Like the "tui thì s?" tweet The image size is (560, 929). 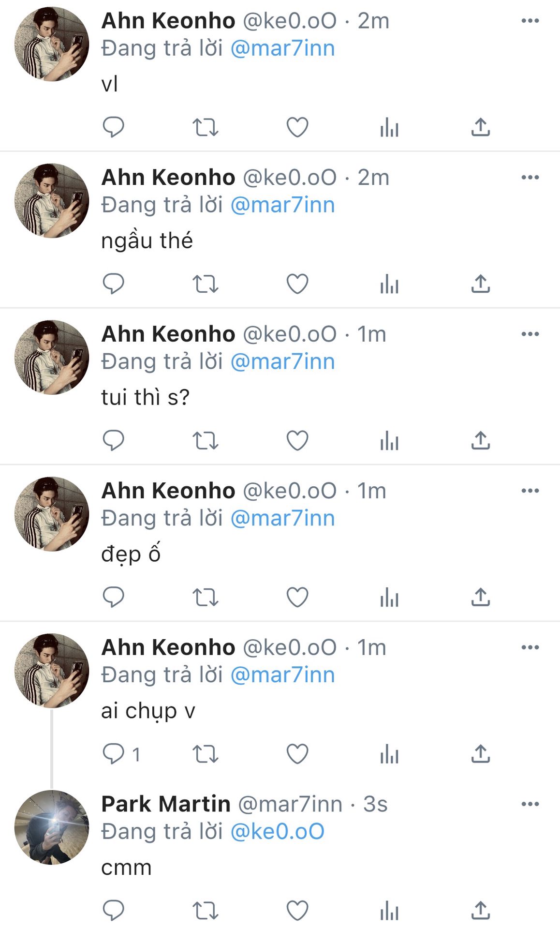297,441
